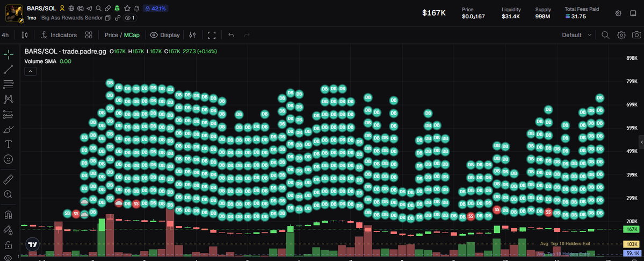Click the watchers eye count badge

coord(130,18)
